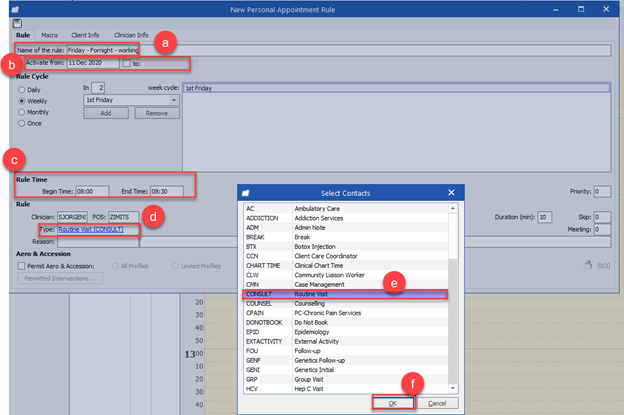624x415 pixels.
Task: Click the Meeting field
Action: pos(602,230)
